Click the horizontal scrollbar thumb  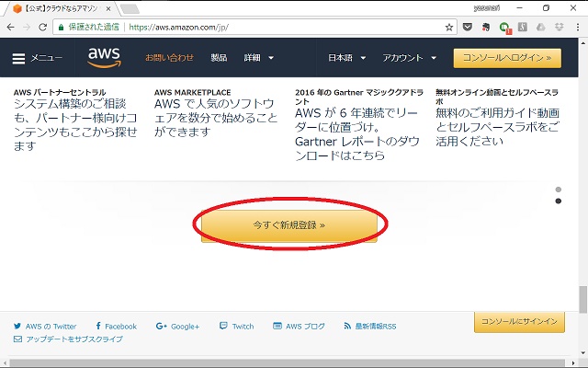[287, 363]
